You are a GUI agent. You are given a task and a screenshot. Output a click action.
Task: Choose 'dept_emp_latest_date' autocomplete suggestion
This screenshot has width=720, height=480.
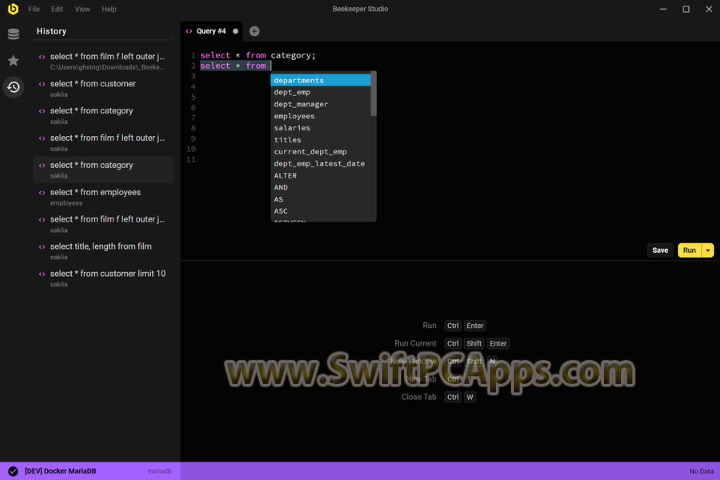pos(321,164)
